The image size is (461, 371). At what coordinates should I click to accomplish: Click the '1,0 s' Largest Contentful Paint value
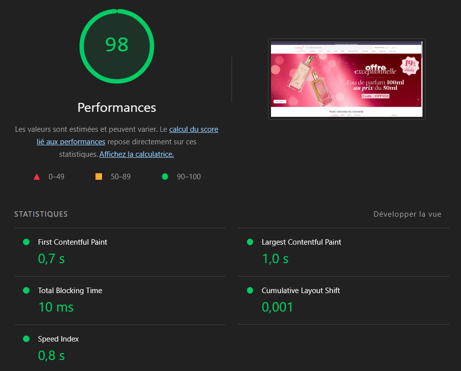coord(275,259)
